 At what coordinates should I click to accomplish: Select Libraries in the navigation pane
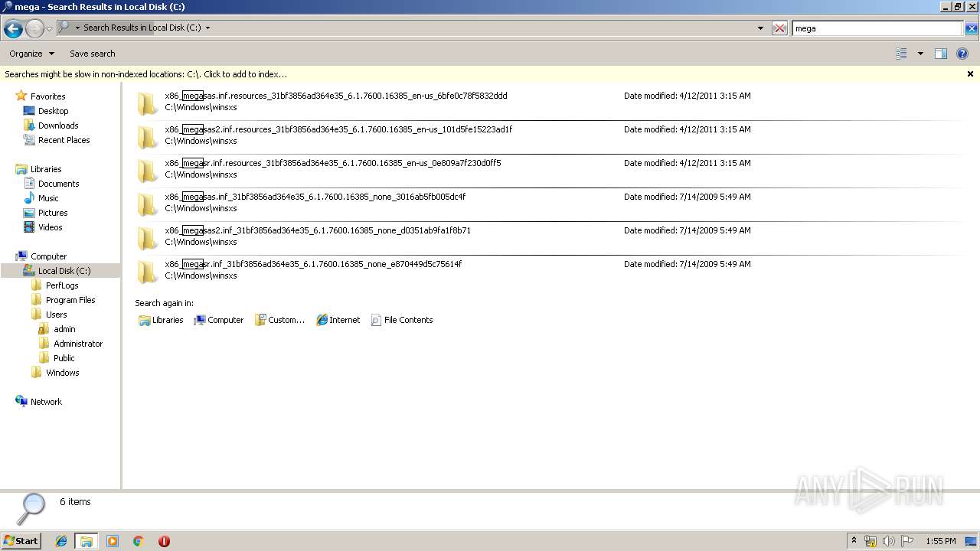click(x=45, y=169)
